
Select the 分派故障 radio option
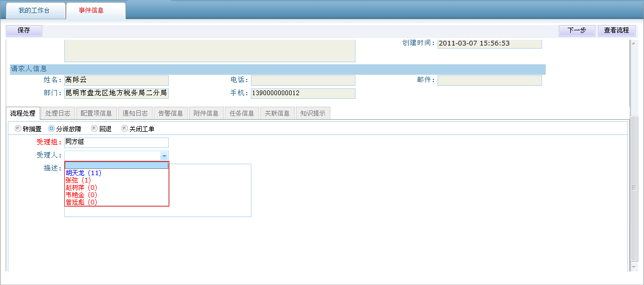[x=52, y=129]
